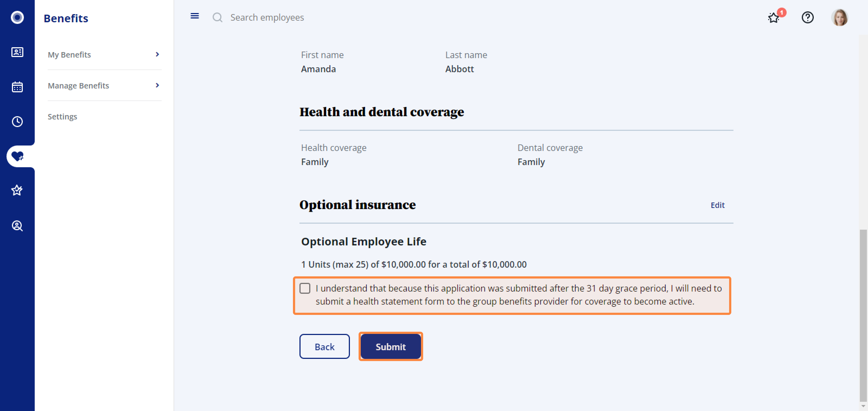This screenshot has height=411, width=868.
Task: Click the Back button
Action: click(x=324, y=346)
